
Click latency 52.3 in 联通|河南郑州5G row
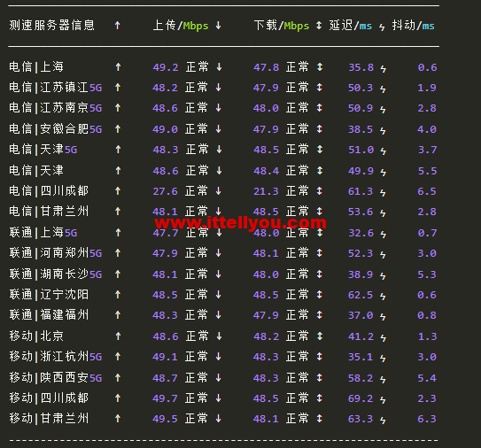pyautogui.click(x=361, y=253)
